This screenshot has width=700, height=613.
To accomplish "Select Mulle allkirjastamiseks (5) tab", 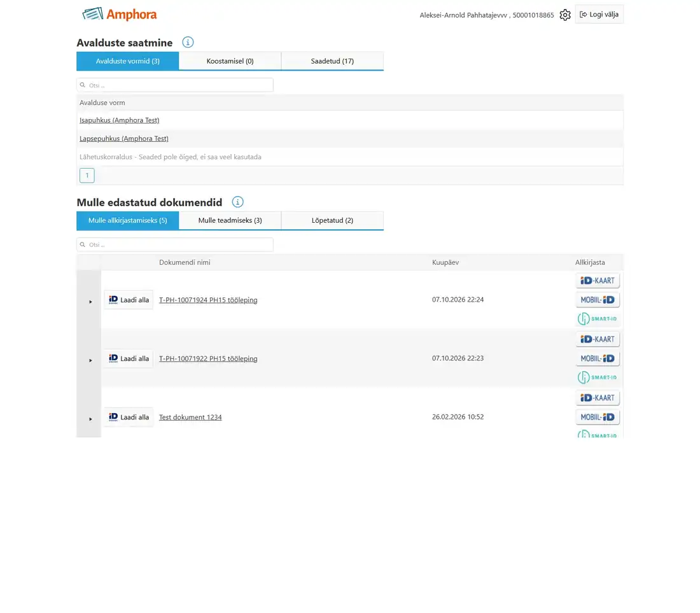I will (x=128, y=220).
